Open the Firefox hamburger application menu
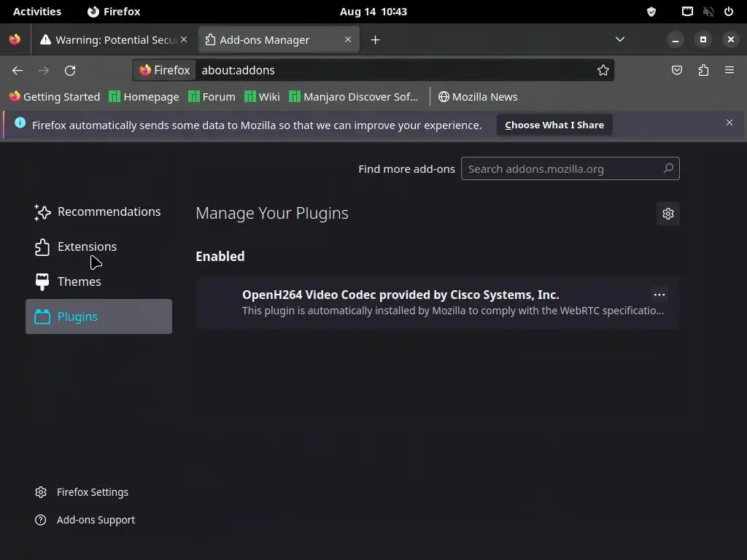 [729, 71]
